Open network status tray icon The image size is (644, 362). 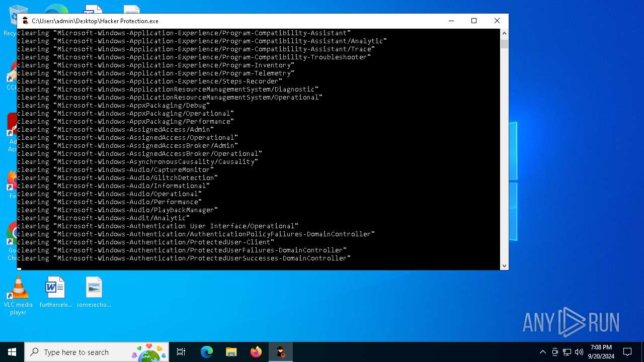pyautogui.click(x=567, y=352)
